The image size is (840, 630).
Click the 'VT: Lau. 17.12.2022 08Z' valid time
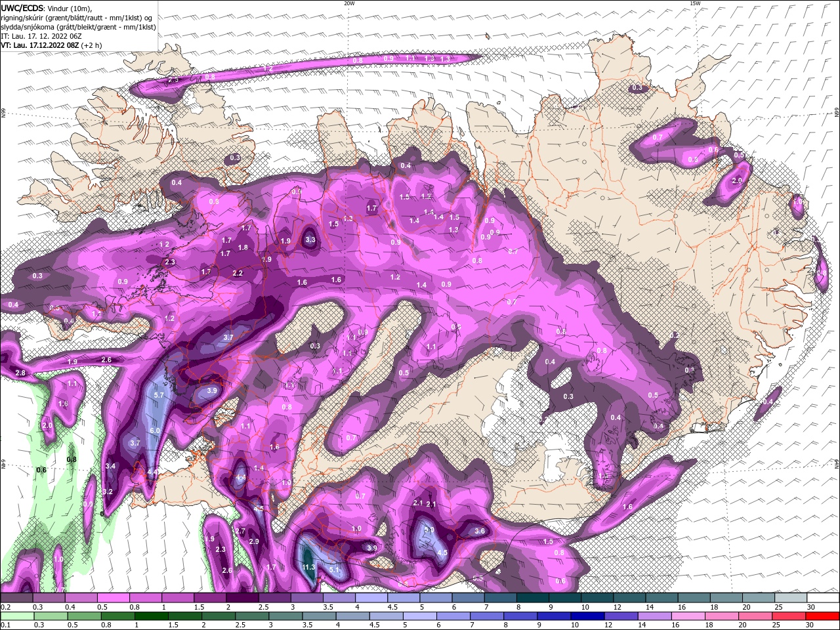(40, 45)
